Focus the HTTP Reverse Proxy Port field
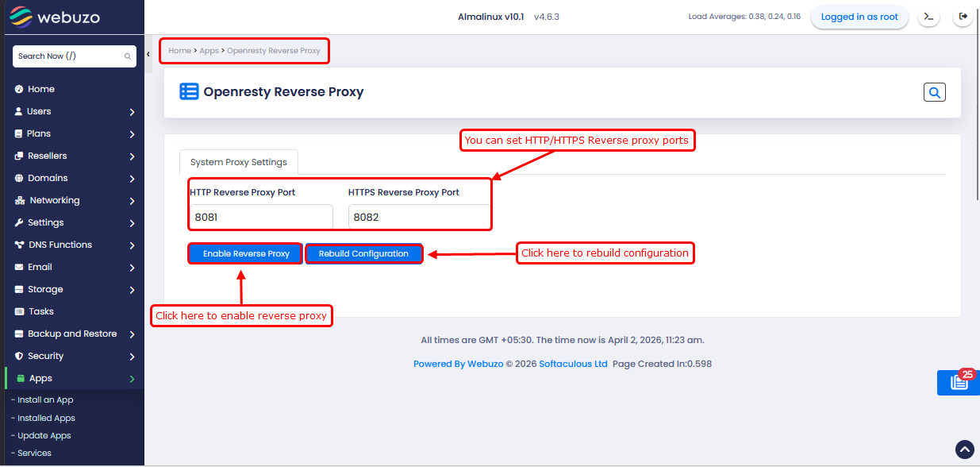 [x=261, y=217]
